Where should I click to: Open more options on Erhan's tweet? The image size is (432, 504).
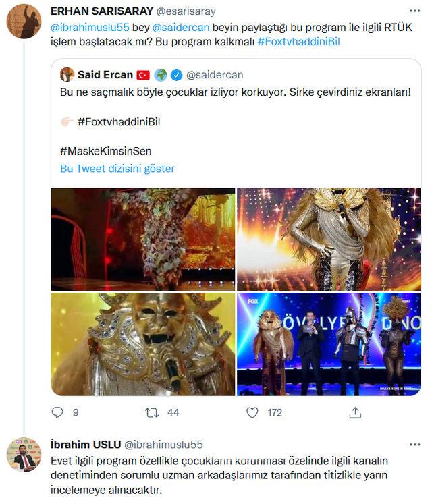pyautogui.click(x=413, y=11)
